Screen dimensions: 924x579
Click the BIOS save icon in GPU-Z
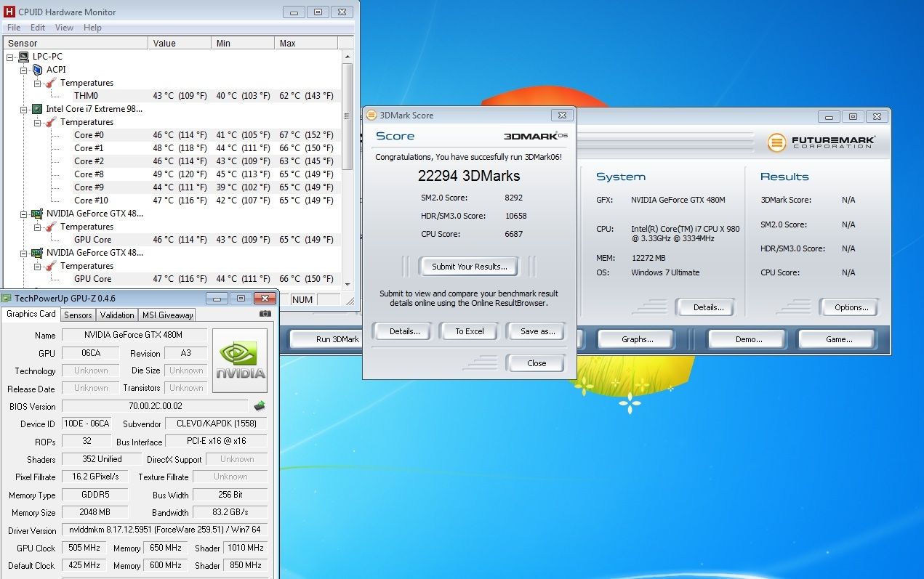[260, 406]
